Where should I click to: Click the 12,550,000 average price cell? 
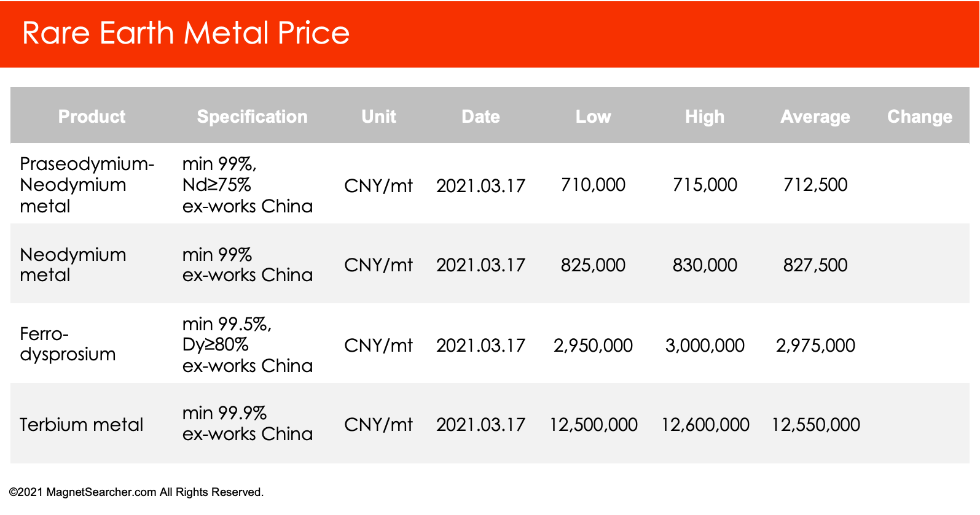815,425
